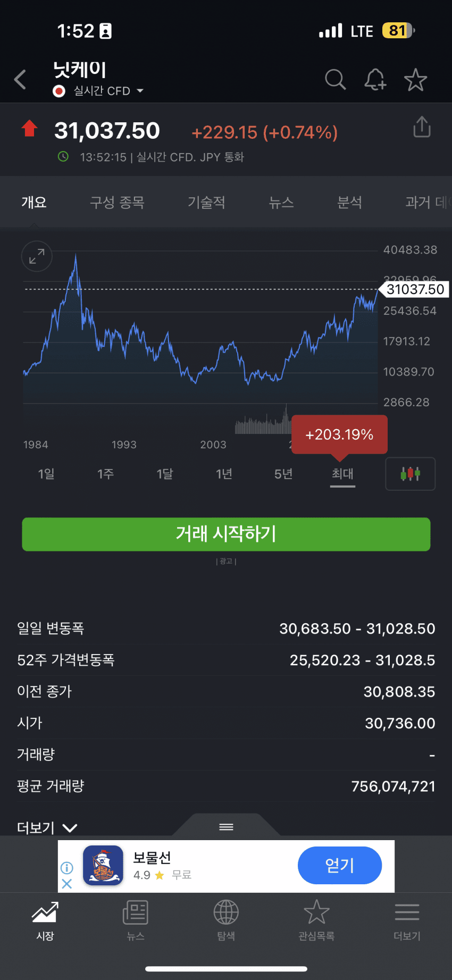Expand the 더보기 details section
Viewport: 452px width, 980px height.
click(47, 827)
